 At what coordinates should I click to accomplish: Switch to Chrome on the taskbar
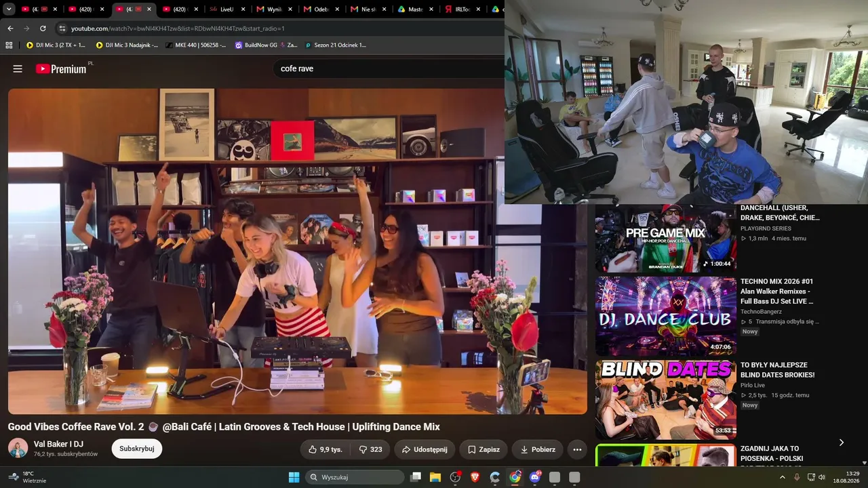click(x=515, y=477)
